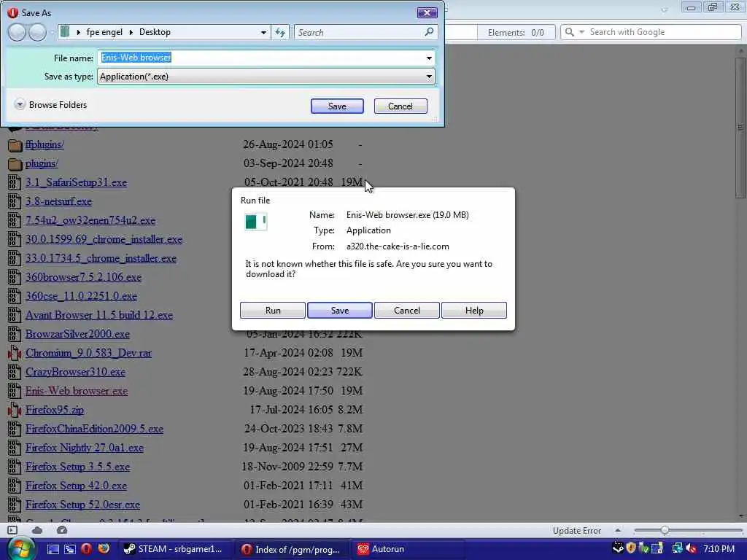Open the Windows Start menu

pyautogui.click(x=20, y=549)
